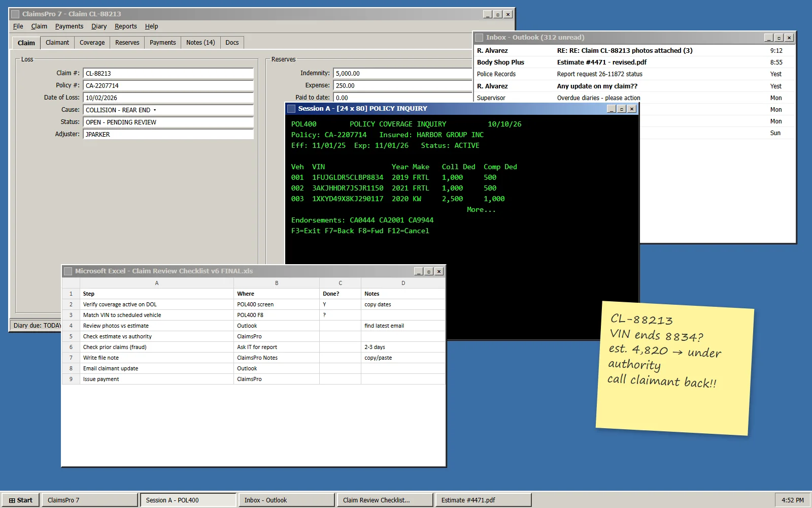The height and width of the screenshot is (508, 812).
Task: Open the Reports menu in ClaimsPro
Action: pyautogui.click(x=125, y=26)
